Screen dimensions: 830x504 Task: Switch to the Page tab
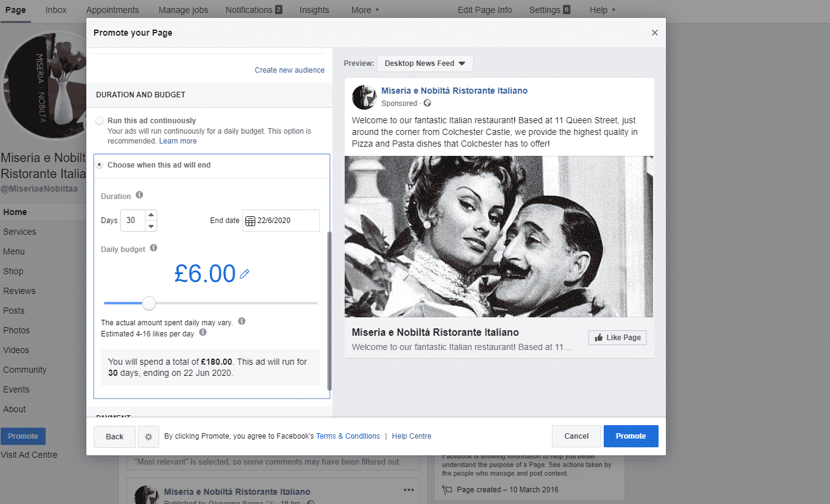coord(15,10)
